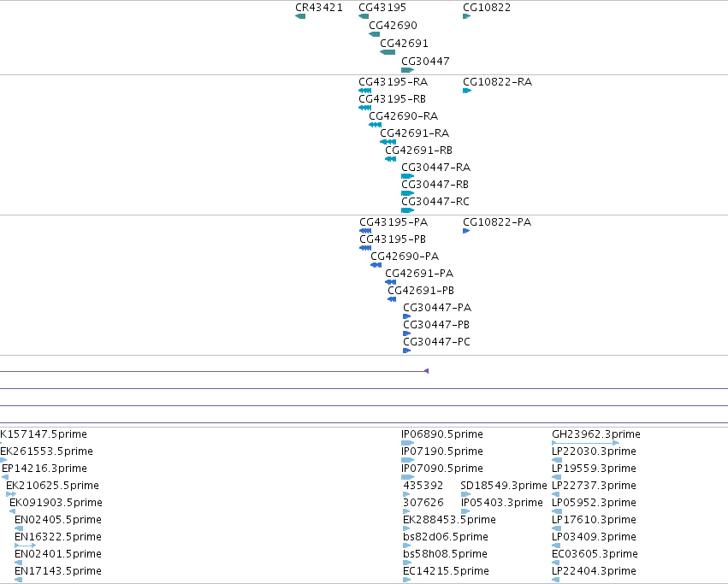
Task: Select the CG43195-RA transcript glyph
Action: 365,91
